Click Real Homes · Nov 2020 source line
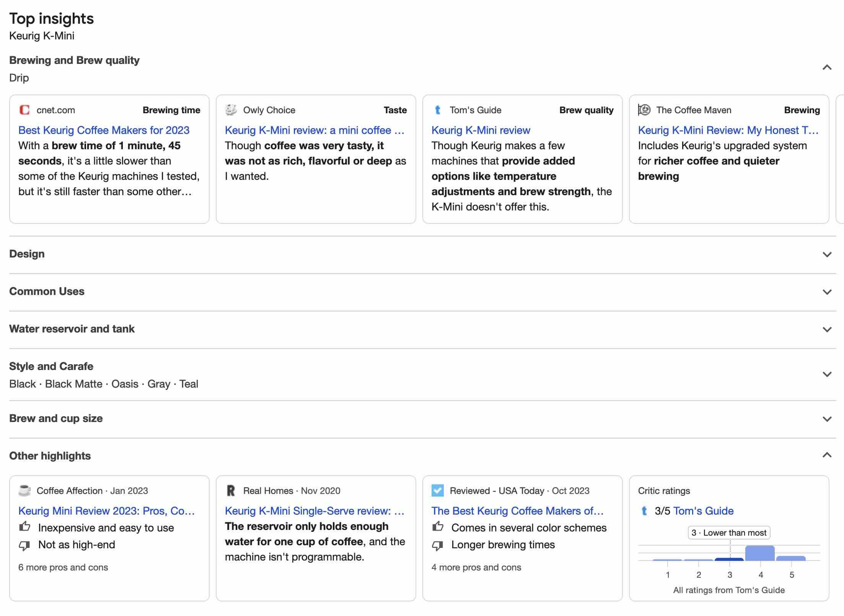 point(292,491)
